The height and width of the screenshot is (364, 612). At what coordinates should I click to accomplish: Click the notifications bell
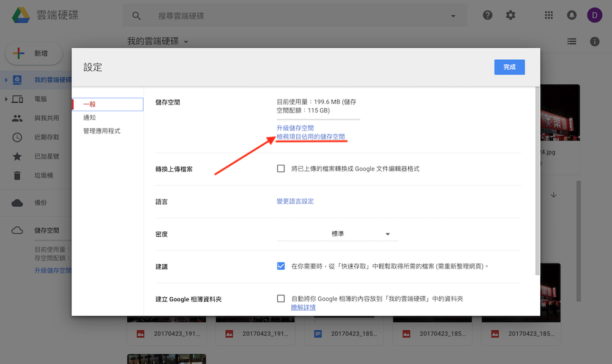click(572, 15)
